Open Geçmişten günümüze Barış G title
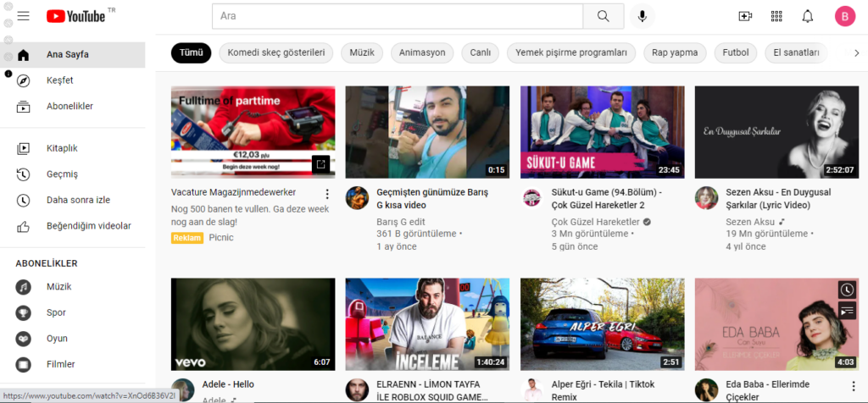The height and width of the screenshot is (403, 868). [x=432, y=199]
